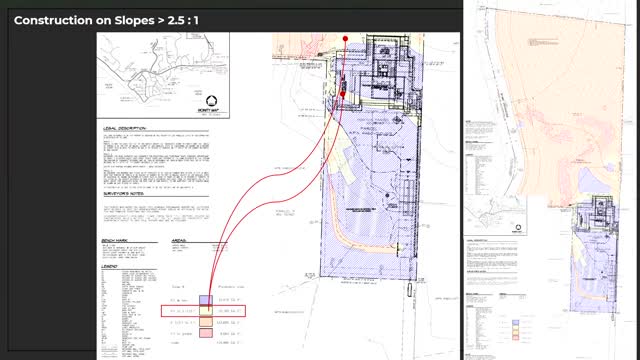Click the north arrow on the vicinity map
The height and width of the screenshot is (360, 640).
pos(211,100)
